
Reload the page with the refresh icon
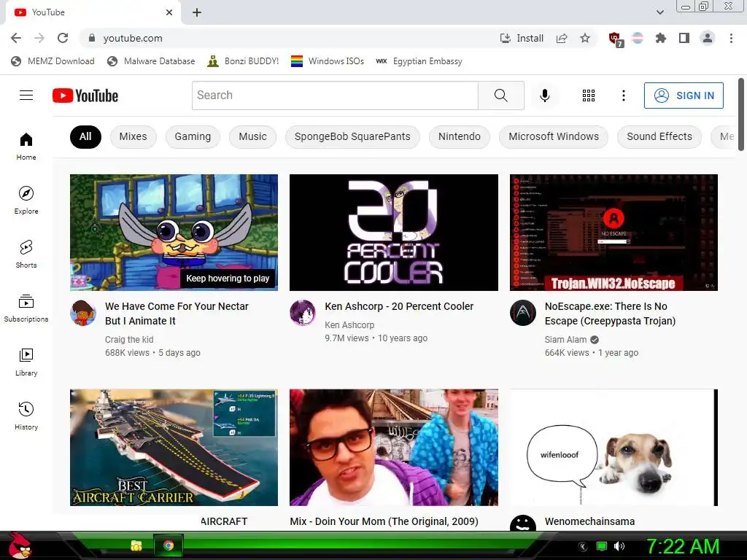63,38
